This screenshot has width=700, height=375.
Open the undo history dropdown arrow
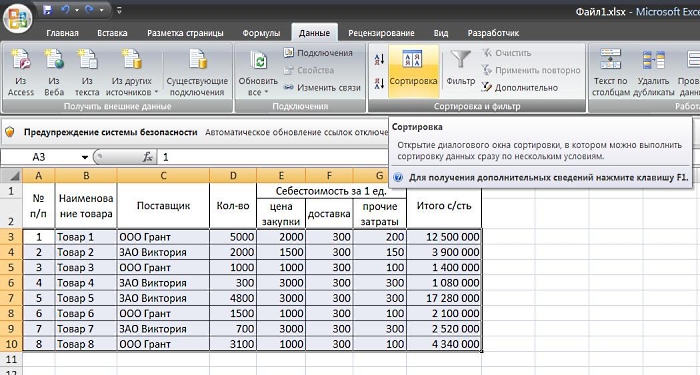point(77,10)
